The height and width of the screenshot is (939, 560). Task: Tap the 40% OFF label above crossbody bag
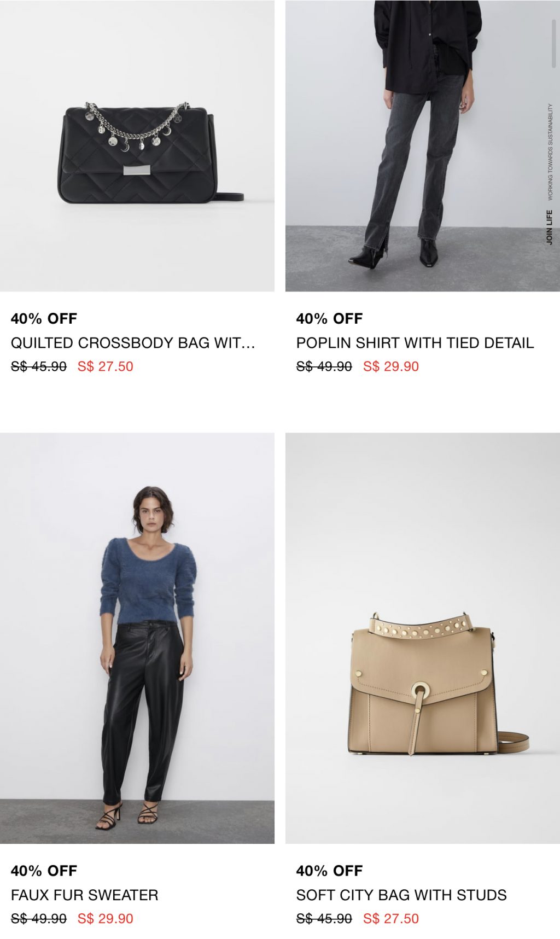coord(44,319)
